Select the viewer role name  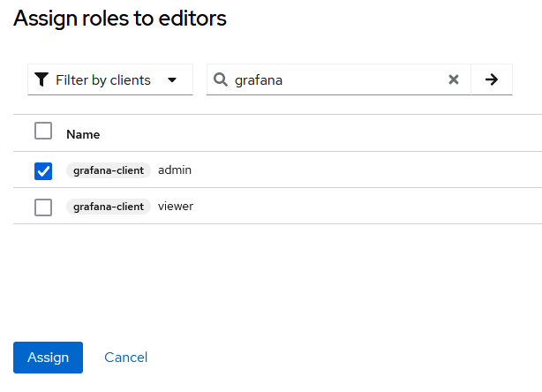(x=176, y=207)
